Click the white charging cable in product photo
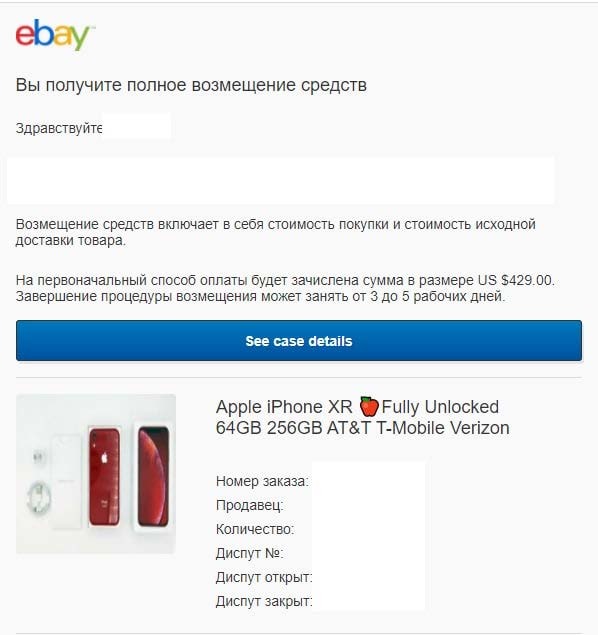This screenshot has height=635, width=598. pyautogui.click(x=39, y=497)
